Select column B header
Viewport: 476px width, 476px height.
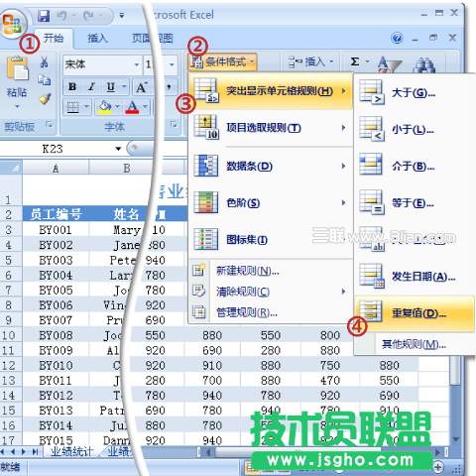click(x=126, y=168)
